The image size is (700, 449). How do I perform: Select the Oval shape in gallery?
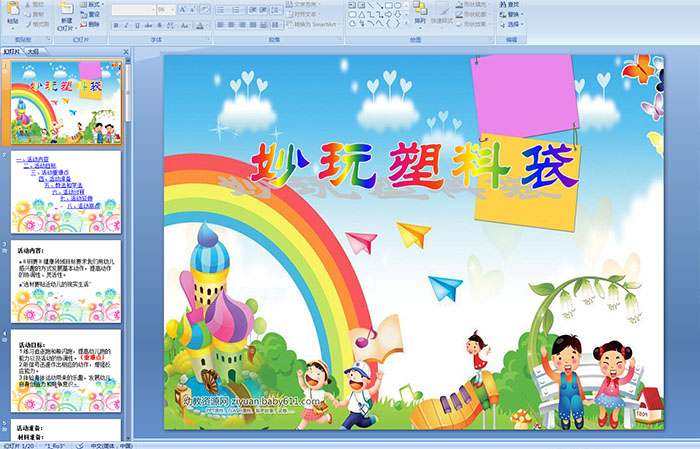(397, 5)
